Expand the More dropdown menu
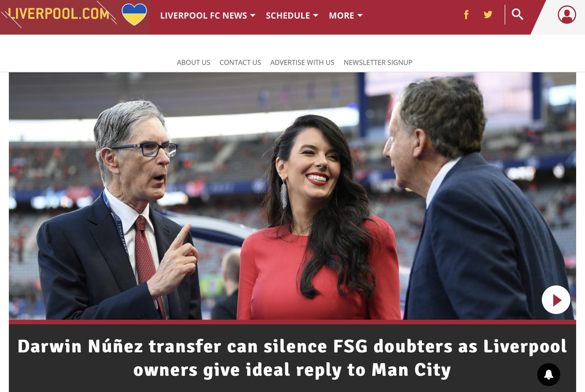The height and width of the screenshot is (392, 585). (346, 16)
